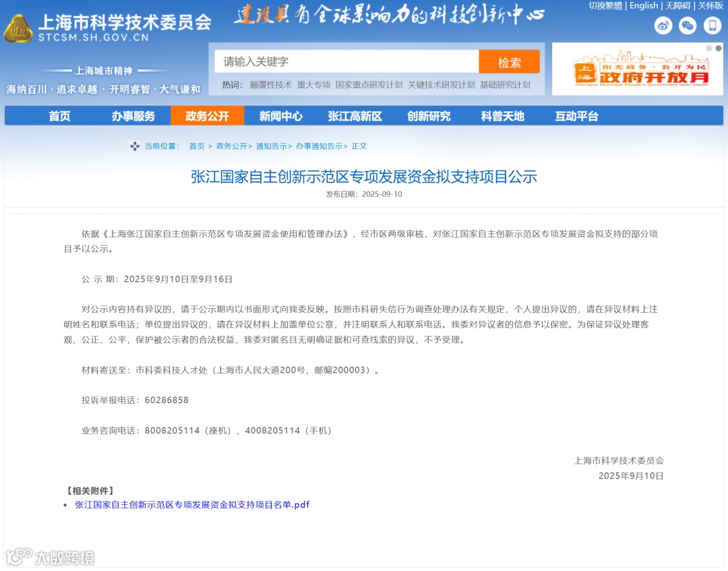This screenshot has width=728, height=571.
Task: Click hot keyword 关键技术研发计划
Action: point(441,85)
